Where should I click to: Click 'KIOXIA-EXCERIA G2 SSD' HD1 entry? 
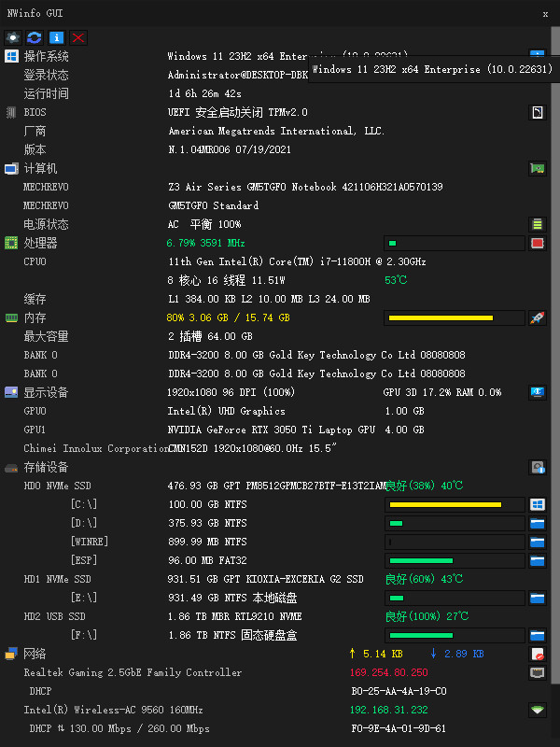click(305, 579)
